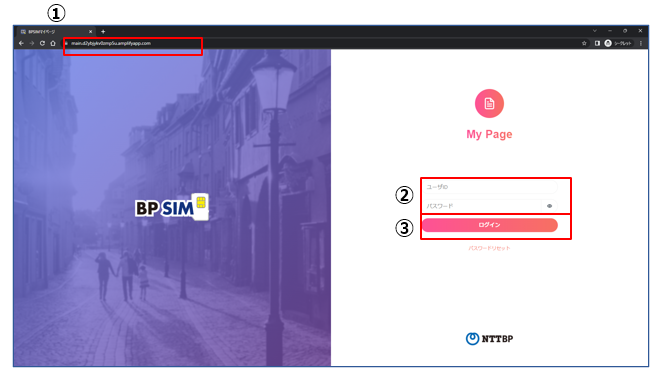Screen dimensions: 653x372
Task: Toggle password visibility eye icon
Action: pos(549,206)
